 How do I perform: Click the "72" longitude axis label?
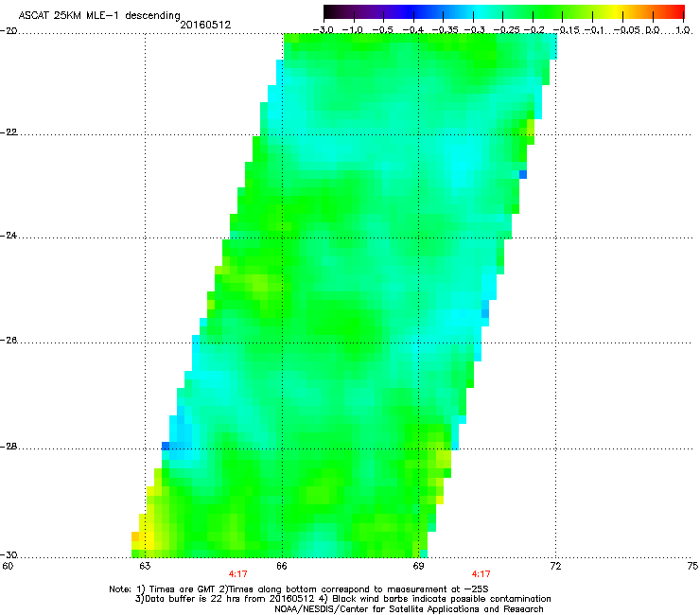(x=555, y=567)
